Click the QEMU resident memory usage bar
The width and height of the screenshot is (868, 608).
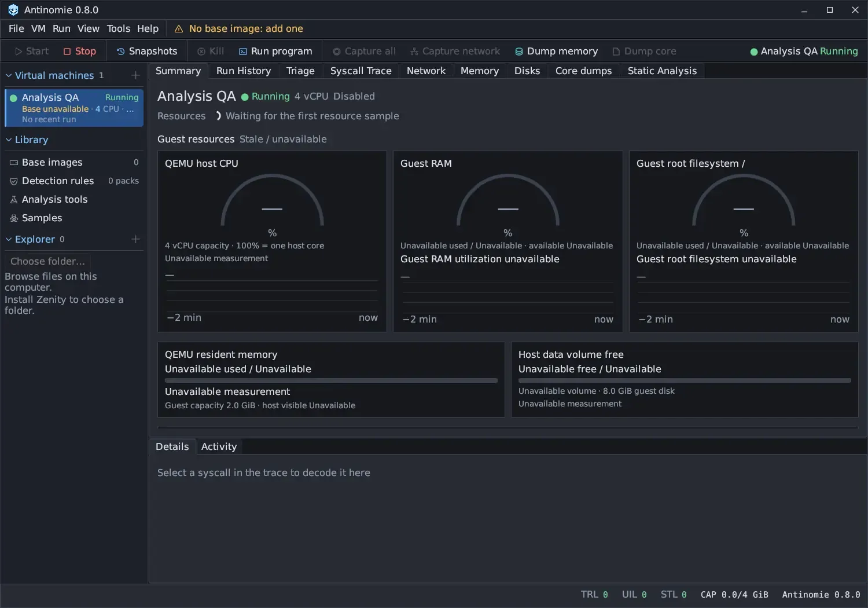[331, 380]
